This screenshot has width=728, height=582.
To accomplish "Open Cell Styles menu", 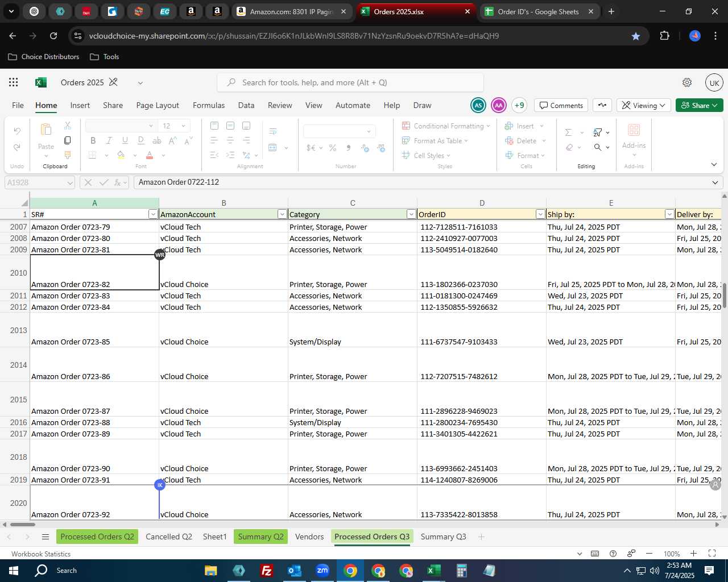I will [x=426, y=155].
